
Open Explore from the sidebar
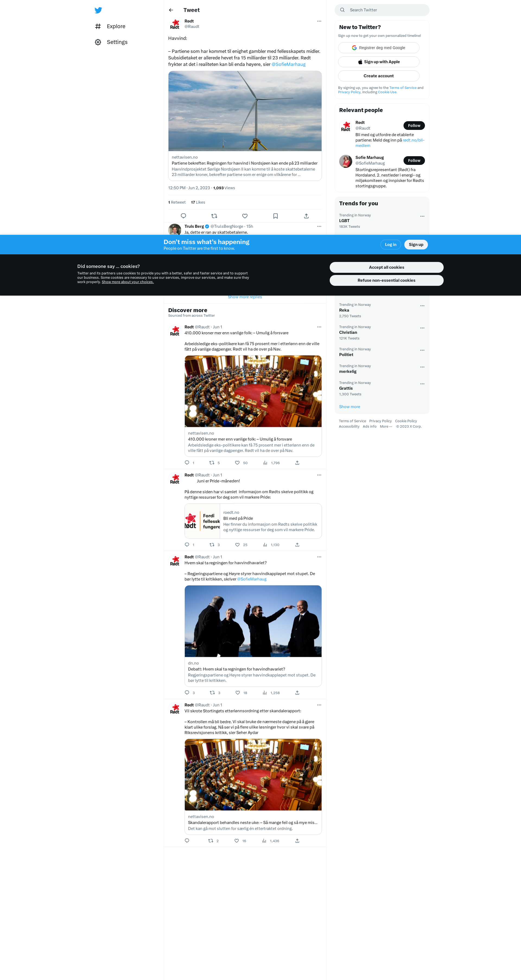click(x=110, y=26)
